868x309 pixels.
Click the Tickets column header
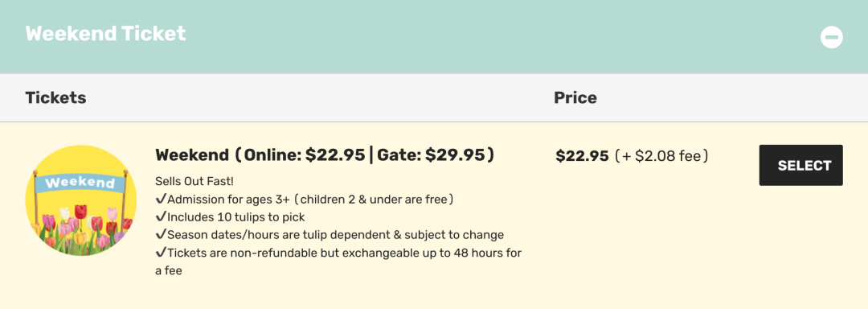point(56,98)
